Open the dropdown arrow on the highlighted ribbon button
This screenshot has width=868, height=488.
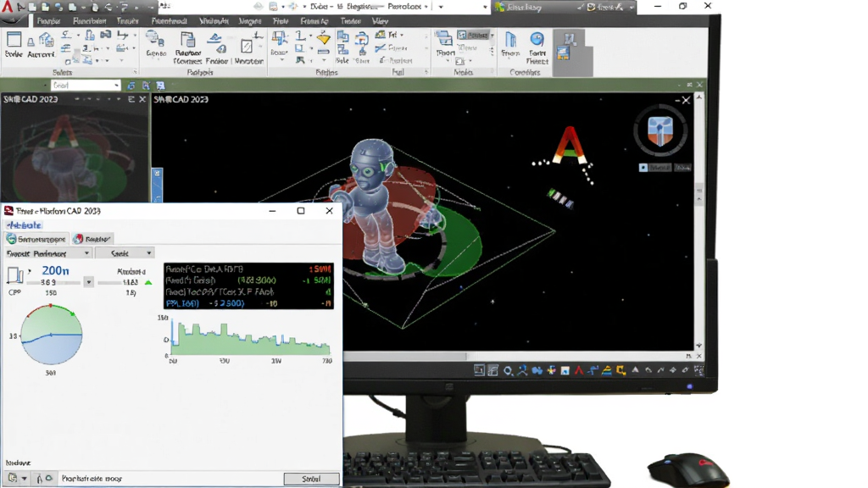(x=492, y=36)
